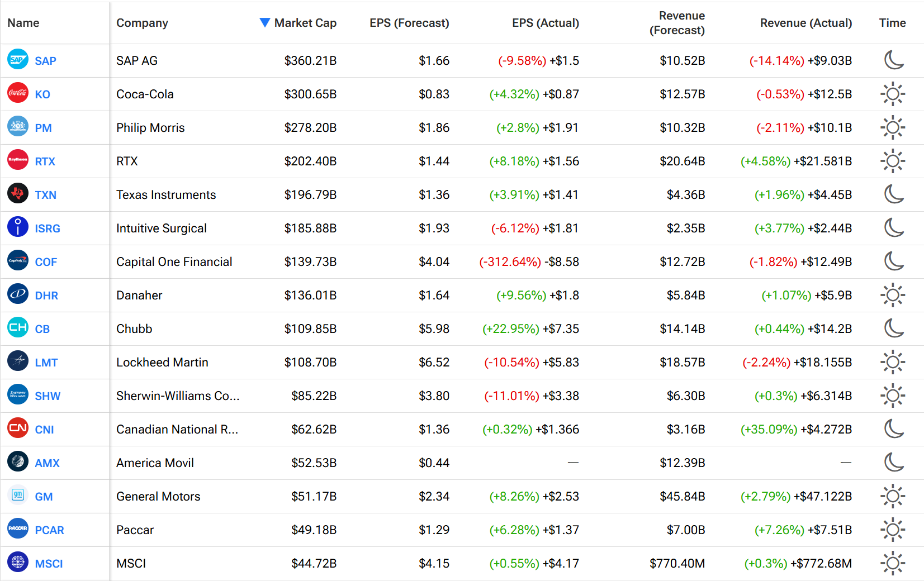Open the DHR ticker link
This screenshot has width=924, height=581.
coord(46,296)
